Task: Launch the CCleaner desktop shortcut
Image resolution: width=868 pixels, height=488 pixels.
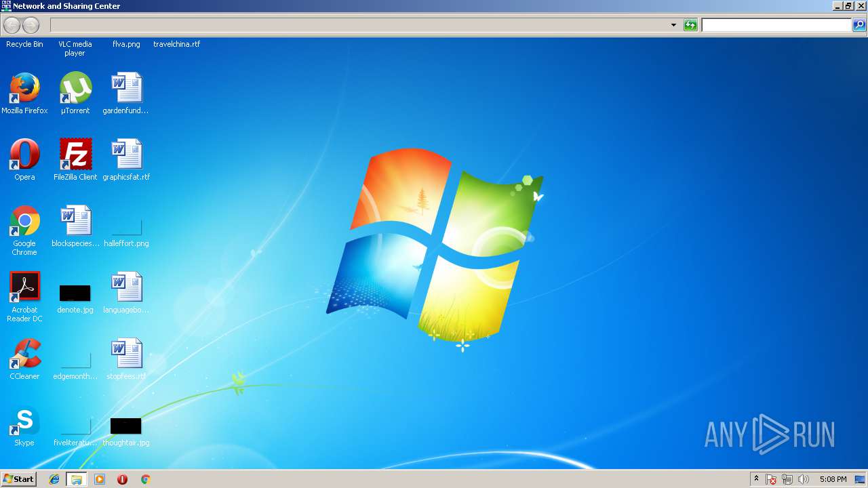Action: click(x=24, y=354)
